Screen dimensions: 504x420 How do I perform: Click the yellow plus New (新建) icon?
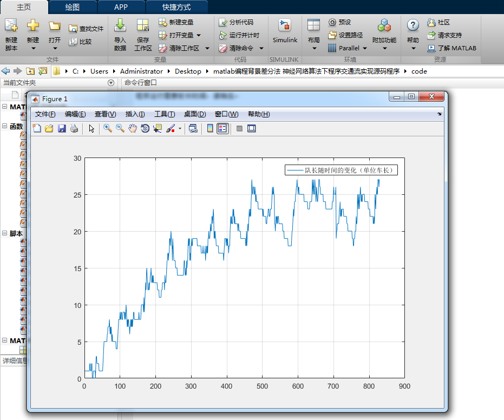[33, 25]
